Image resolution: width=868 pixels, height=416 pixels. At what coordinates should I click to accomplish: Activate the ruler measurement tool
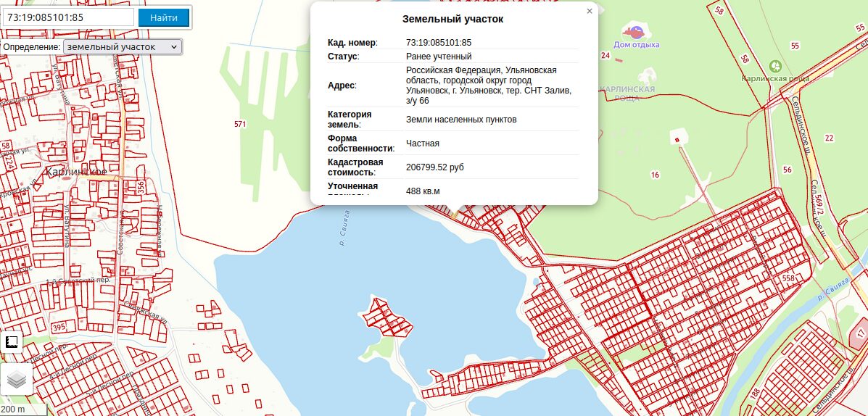(12, 342)
